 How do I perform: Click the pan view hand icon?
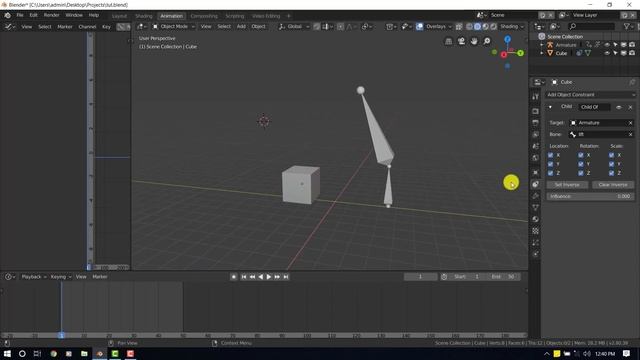[474, 41]
